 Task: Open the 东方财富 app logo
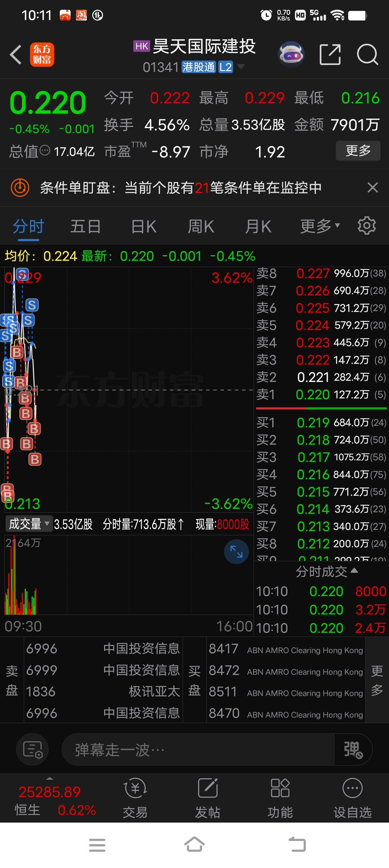click(42, 55)
